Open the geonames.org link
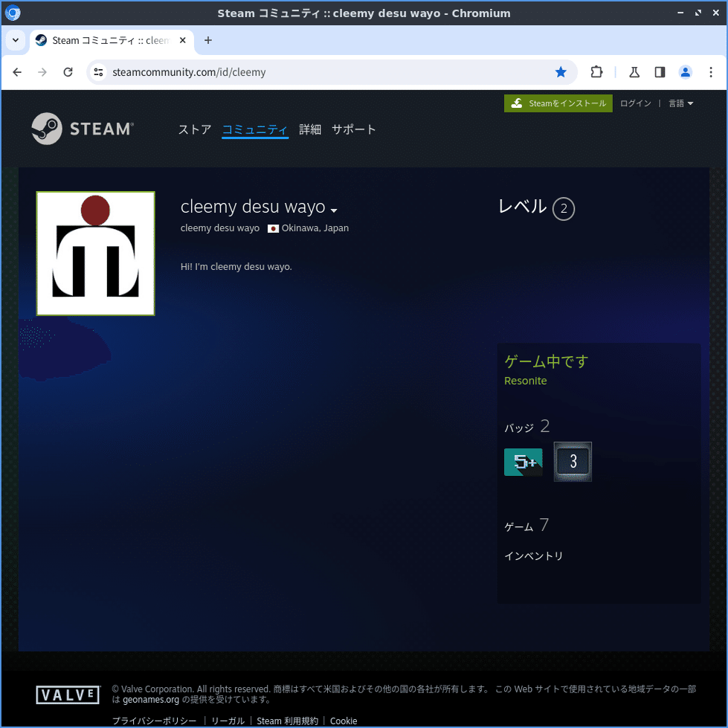 [151, 700]
